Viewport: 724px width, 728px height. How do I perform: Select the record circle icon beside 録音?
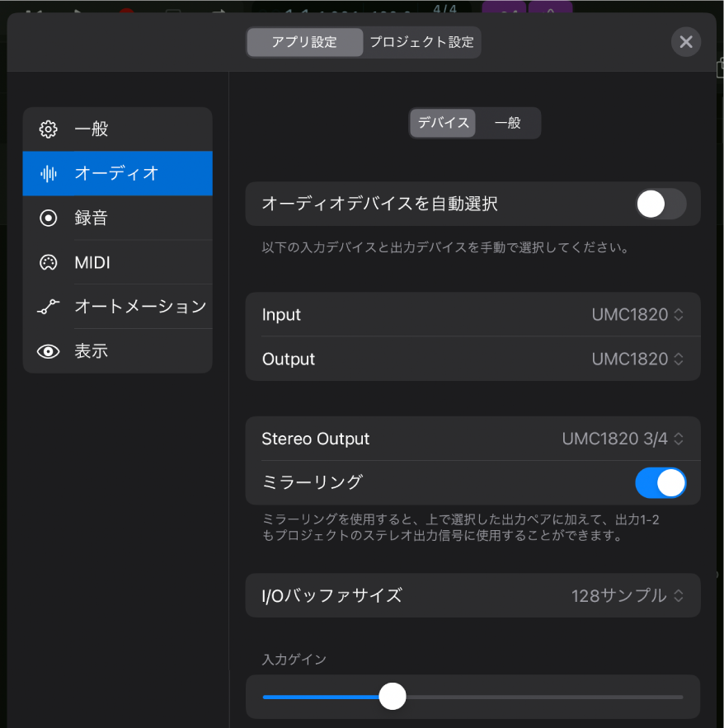(x=48, y=218)
